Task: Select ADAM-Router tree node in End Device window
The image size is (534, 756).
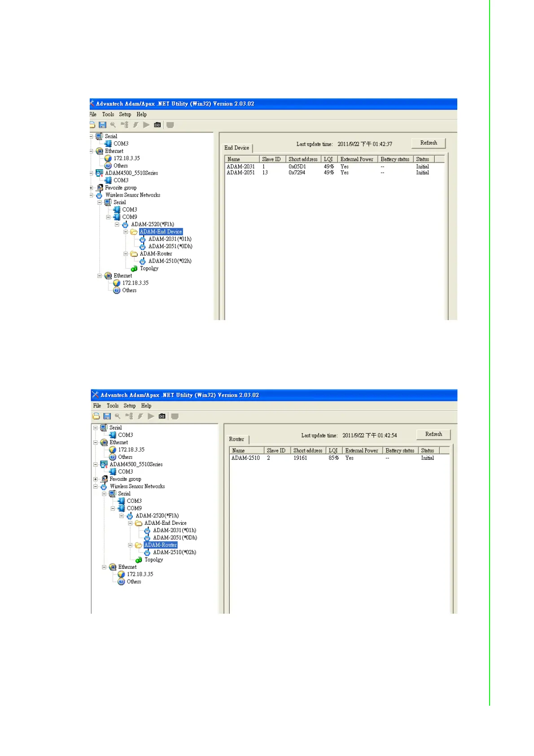Action: [x=156, y=254]
